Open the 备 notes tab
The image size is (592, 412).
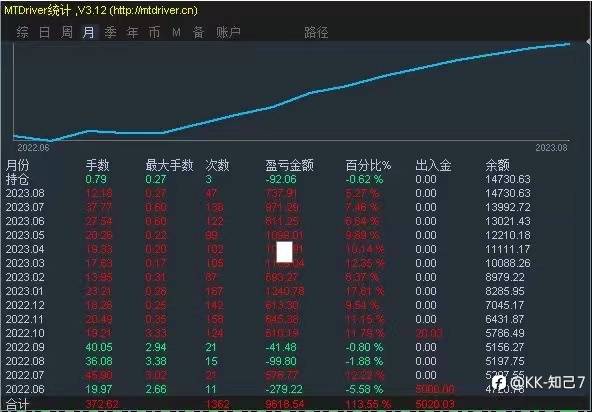[x=199, y=32]
